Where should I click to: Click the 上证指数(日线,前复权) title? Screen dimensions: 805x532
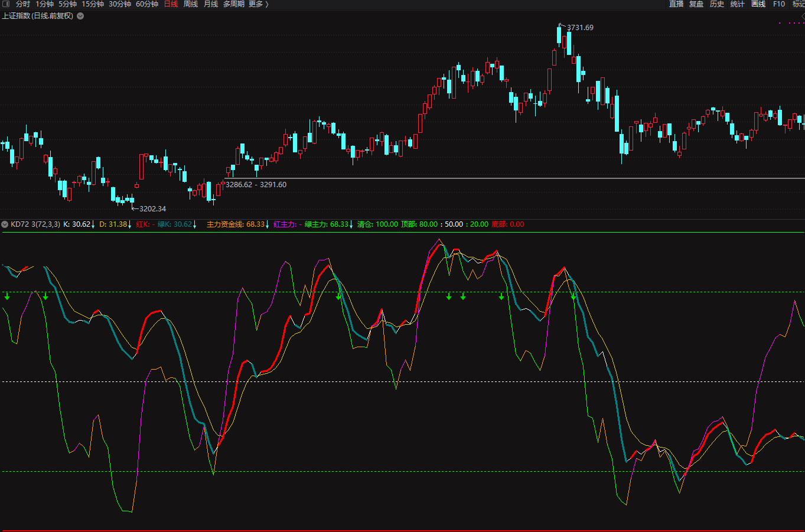pyautogui.click(x=38, y=16)
